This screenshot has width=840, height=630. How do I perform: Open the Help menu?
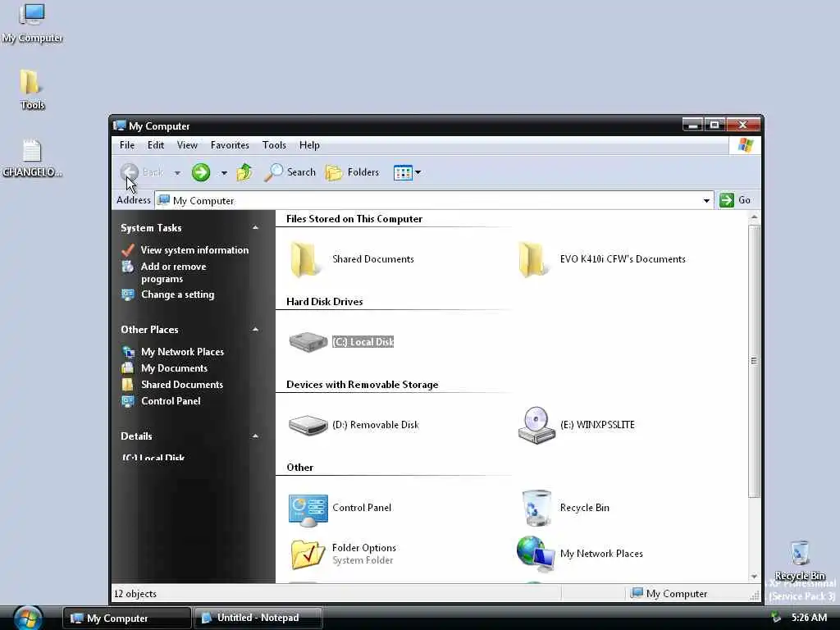[x=309, y=145]
